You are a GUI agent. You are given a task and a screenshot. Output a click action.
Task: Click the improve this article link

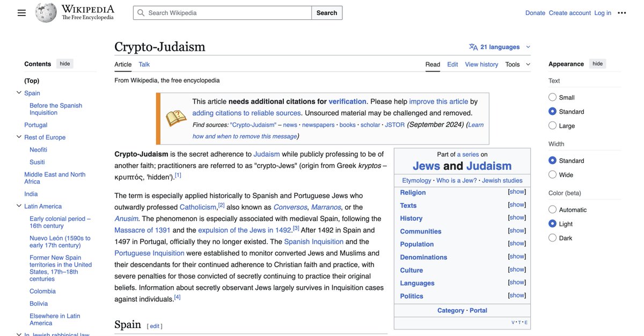pos(438,101)
